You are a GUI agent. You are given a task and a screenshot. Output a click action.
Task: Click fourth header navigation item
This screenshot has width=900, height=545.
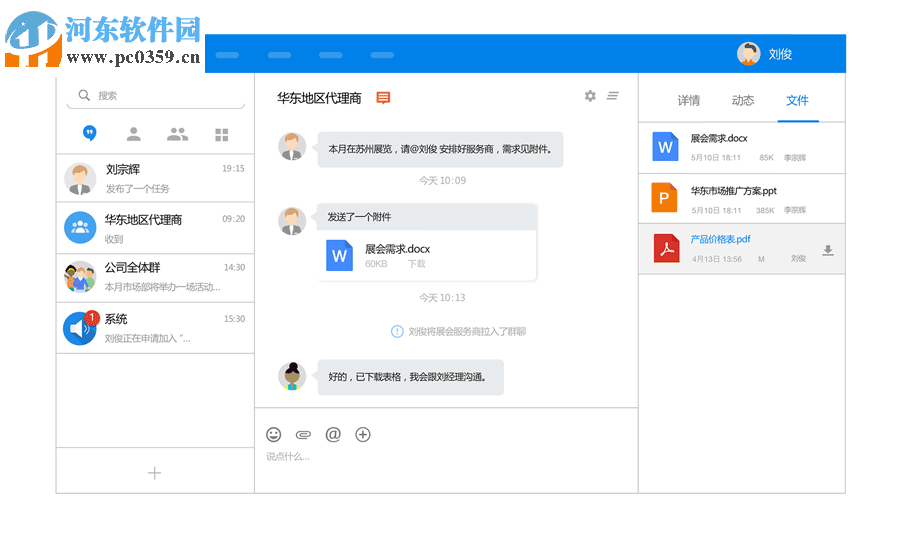382,55
